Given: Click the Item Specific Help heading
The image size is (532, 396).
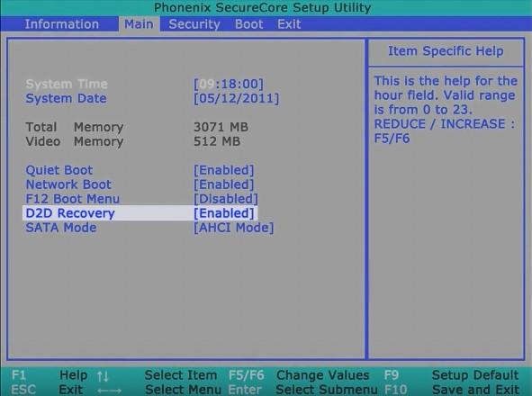Looking at the screenshot, I should [446, 51].
